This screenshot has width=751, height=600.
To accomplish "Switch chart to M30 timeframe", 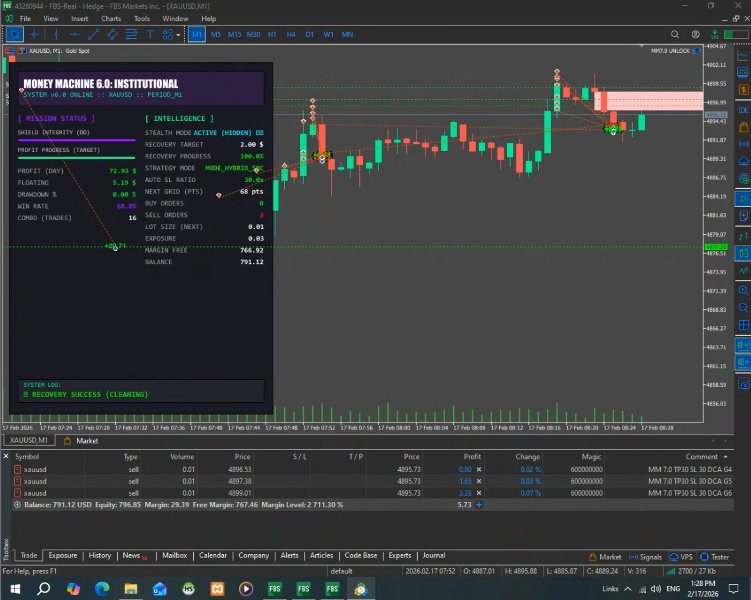I will [253, 34].
